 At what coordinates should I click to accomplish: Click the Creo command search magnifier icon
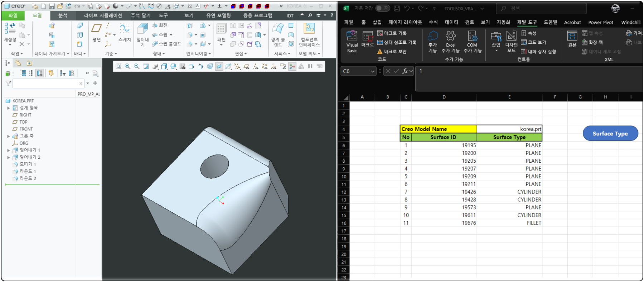coord(310,15)
